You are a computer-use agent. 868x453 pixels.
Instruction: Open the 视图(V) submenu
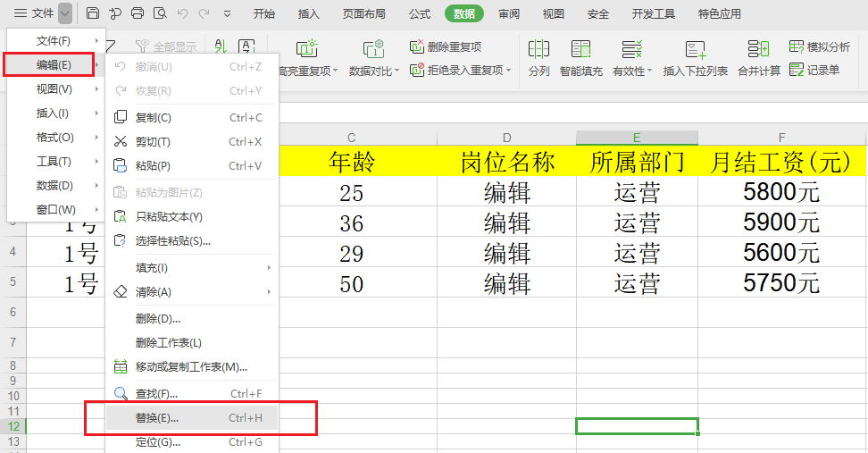coord(55,89)
